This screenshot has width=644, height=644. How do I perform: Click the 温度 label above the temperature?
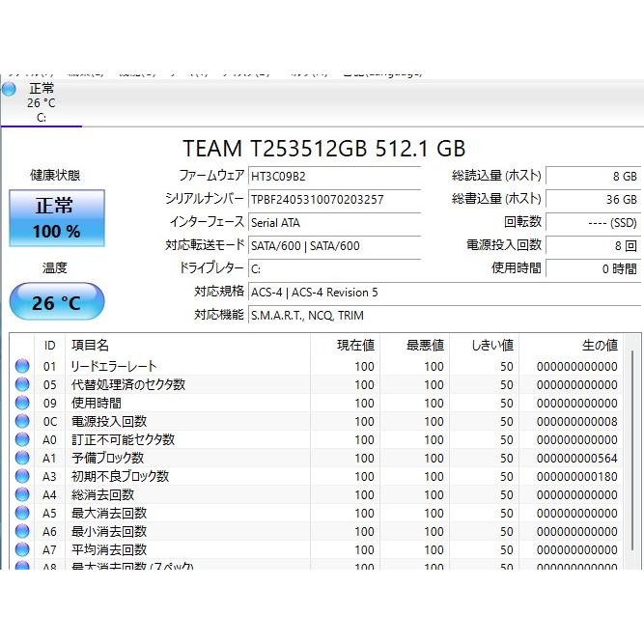point(55,268)
